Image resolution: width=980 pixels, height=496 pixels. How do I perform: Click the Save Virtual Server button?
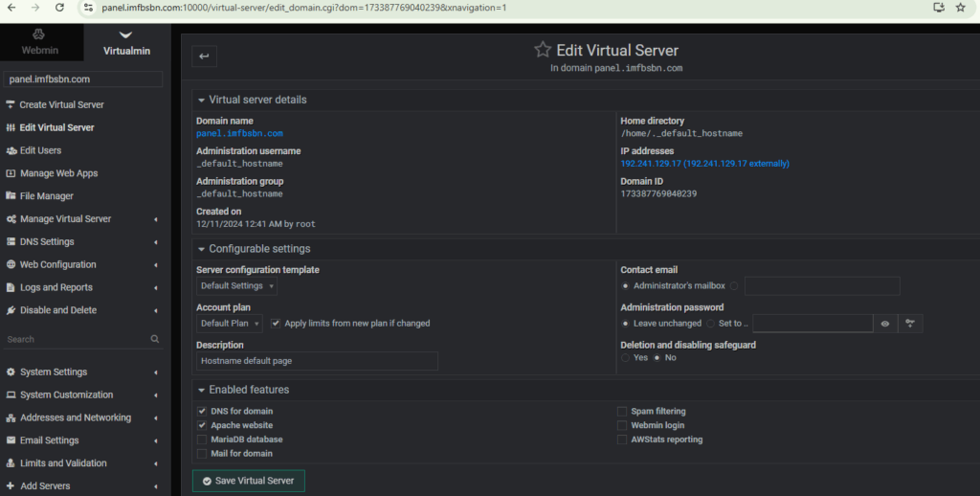click(x=249, y=481)
